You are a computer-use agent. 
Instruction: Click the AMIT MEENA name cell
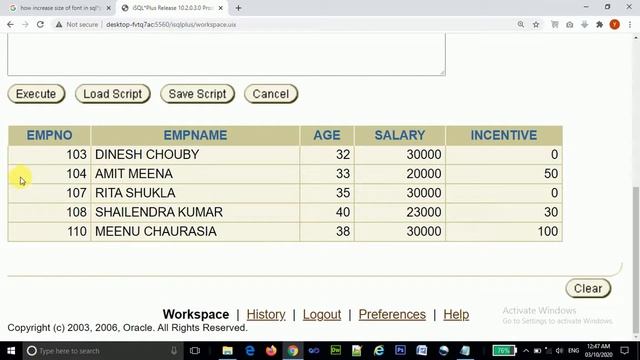(196, 174)
